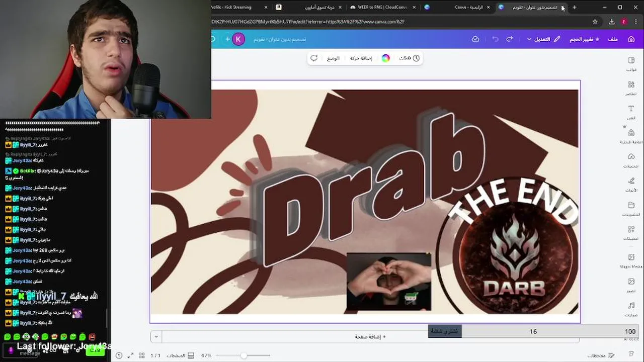
Task: Open Chrome three-dot menu
Action: click(636, 22)
